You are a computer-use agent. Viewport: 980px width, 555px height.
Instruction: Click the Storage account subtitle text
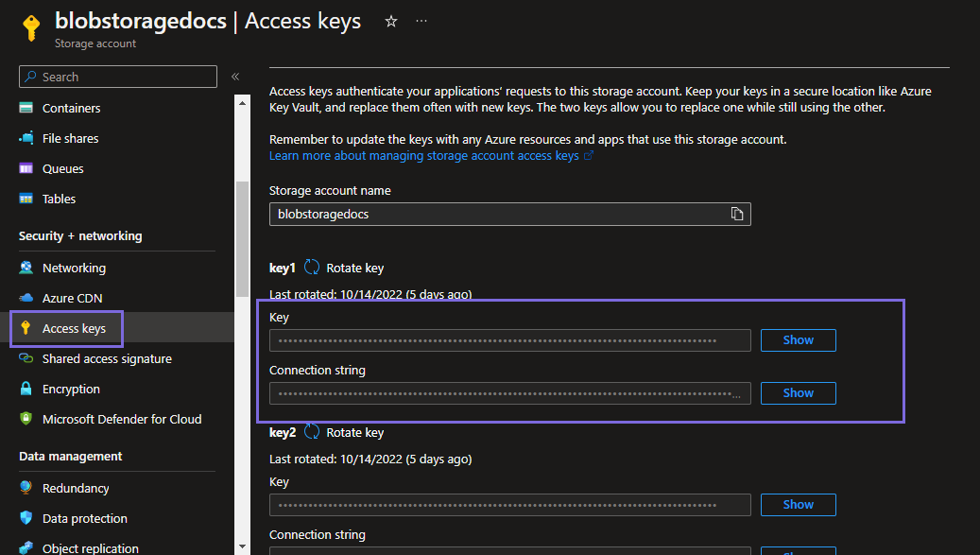95,43
